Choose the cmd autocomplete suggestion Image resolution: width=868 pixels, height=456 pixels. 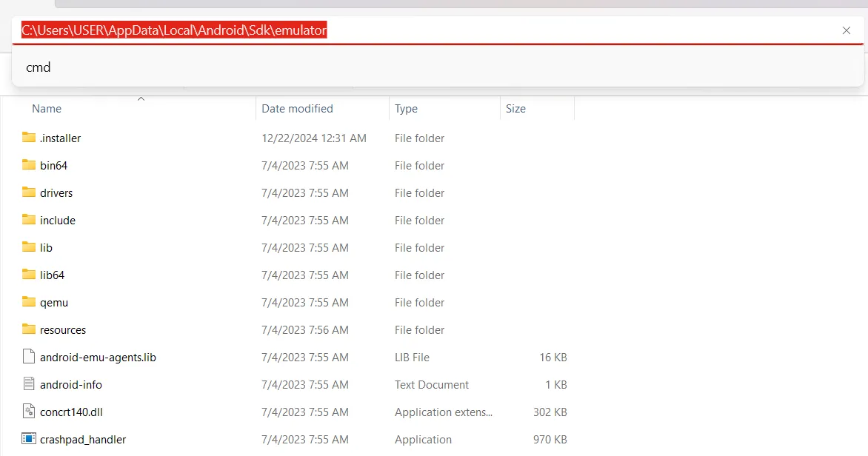tap(38, 67)
